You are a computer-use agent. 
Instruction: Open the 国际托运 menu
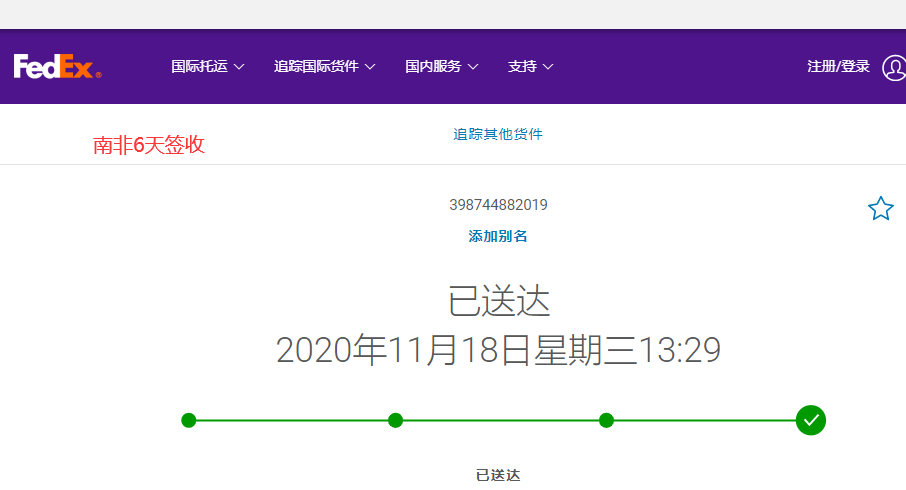[x=199, y=67]
